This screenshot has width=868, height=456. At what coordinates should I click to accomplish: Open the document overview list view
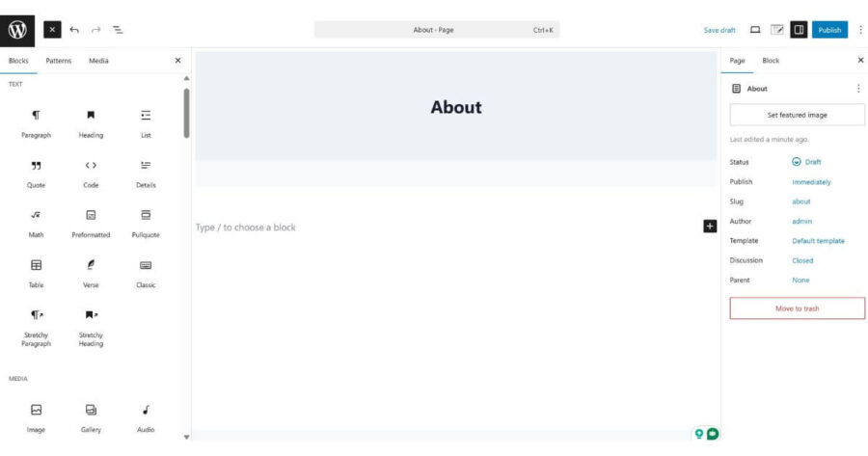click(118, 30)
